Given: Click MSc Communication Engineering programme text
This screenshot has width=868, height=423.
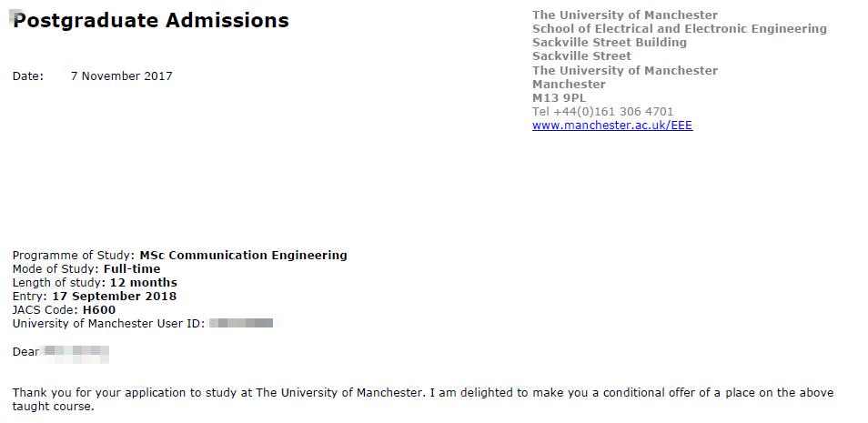Looking at the screenshot, I should point(243,256).
